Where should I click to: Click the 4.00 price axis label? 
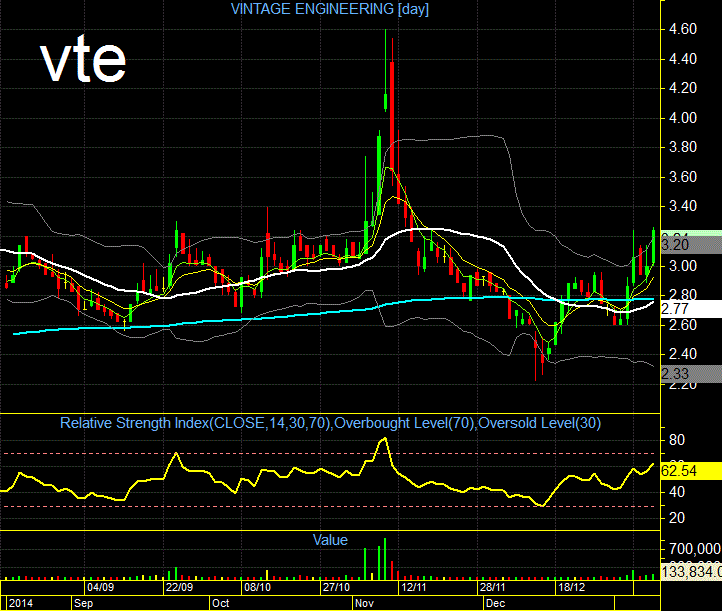(x=682, y=118)
